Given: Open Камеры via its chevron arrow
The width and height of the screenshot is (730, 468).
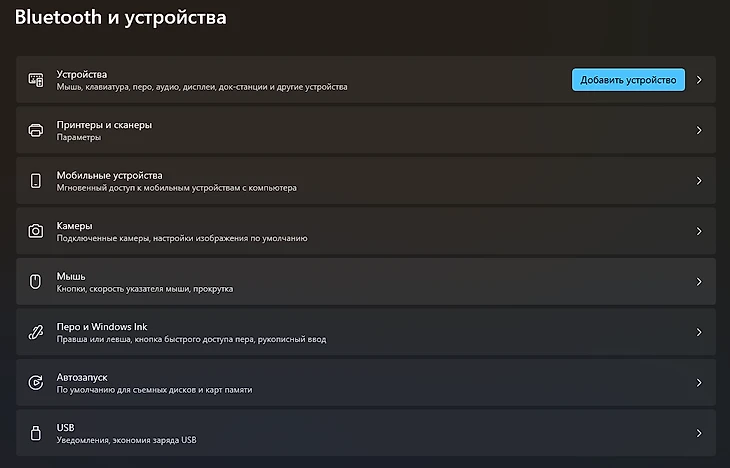Looking at the screenshot, I should tap(699, 231).
